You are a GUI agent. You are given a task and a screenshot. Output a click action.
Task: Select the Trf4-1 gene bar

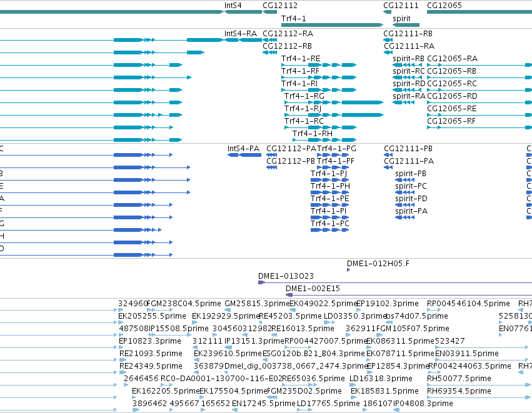(332, 25)
